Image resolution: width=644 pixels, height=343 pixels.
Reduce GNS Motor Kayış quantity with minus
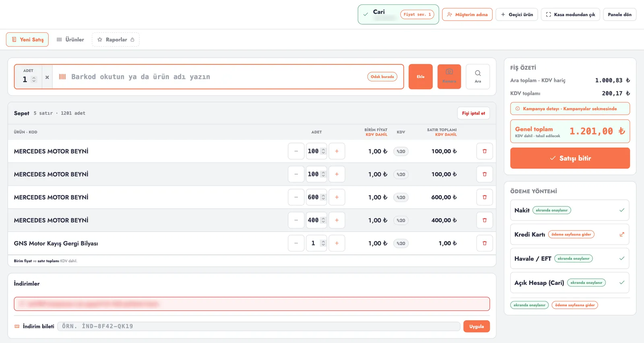coord(296,243)
